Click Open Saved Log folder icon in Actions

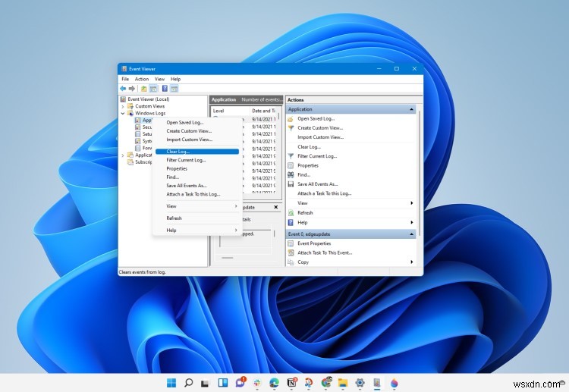pos(291,119)
